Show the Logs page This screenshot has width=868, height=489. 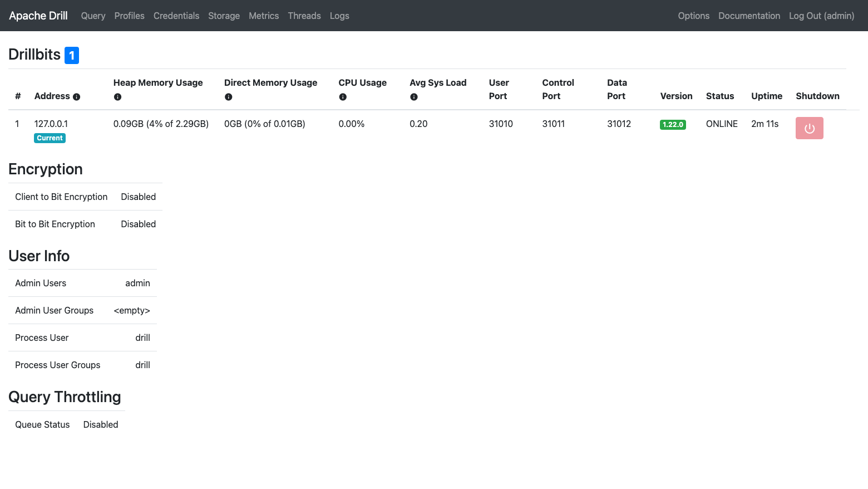click(x=339, y=16)
